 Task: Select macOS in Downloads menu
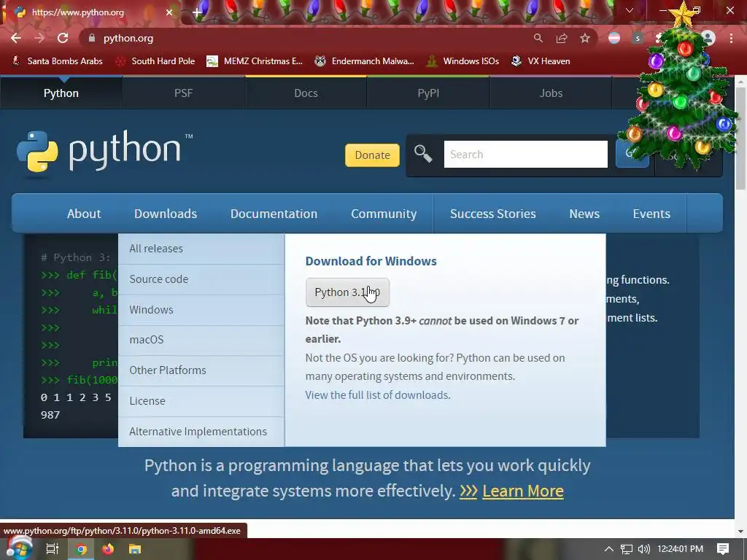pyautogui.click(x=201, y=340)
